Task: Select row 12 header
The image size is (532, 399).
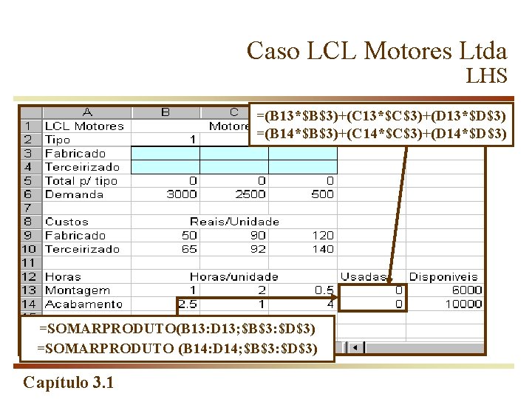Action: 31,277
